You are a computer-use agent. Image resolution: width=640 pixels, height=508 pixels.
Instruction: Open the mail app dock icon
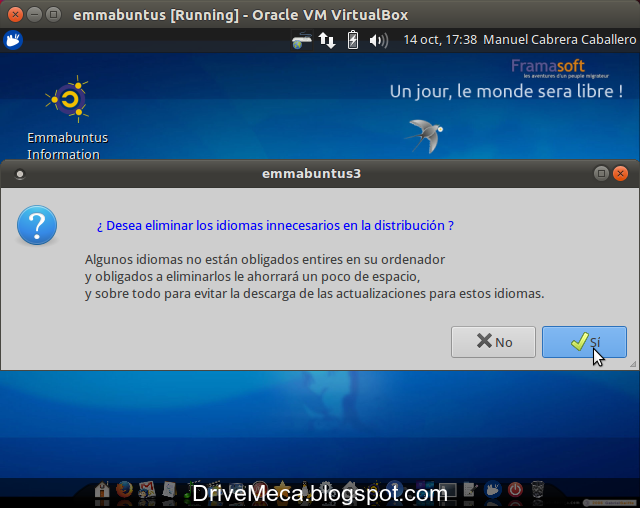[147, 490]
